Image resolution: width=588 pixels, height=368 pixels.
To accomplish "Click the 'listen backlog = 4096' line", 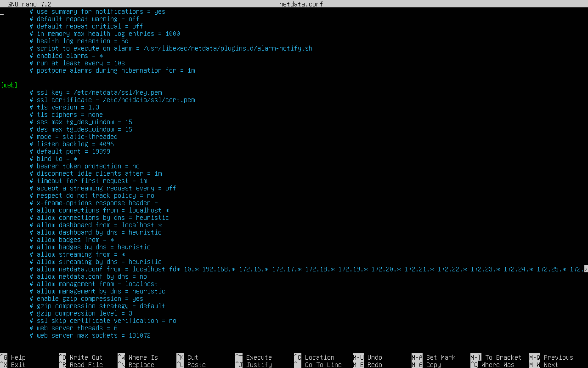I will point(72,144).
